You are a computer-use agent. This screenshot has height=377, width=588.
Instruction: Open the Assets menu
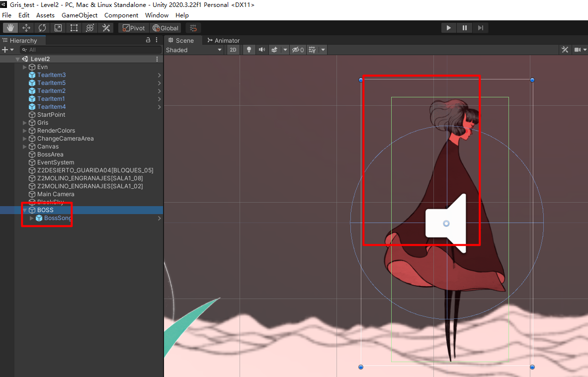point(45,15)
